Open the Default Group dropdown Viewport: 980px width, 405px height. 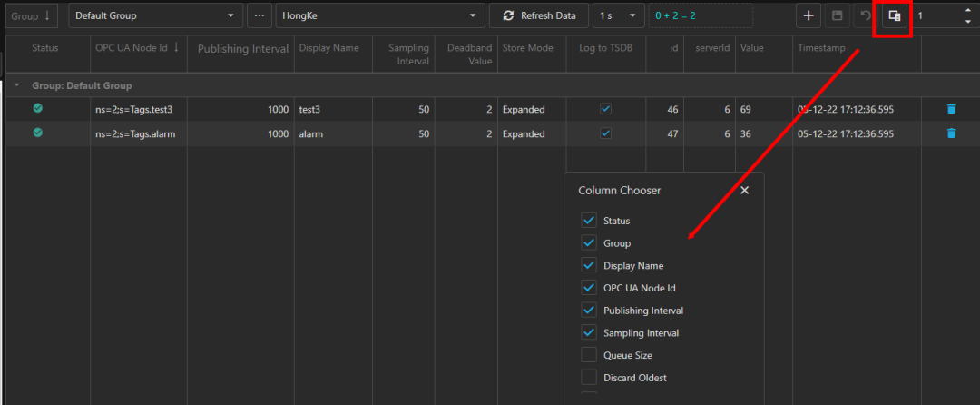coord(155,15)
